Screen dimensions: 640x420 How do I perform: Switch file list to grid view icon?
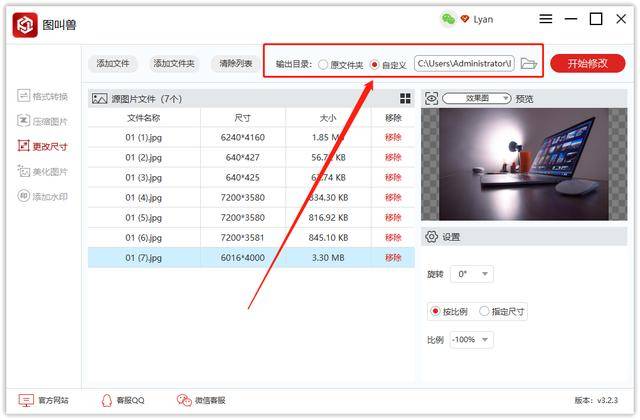tap(405, 98)
